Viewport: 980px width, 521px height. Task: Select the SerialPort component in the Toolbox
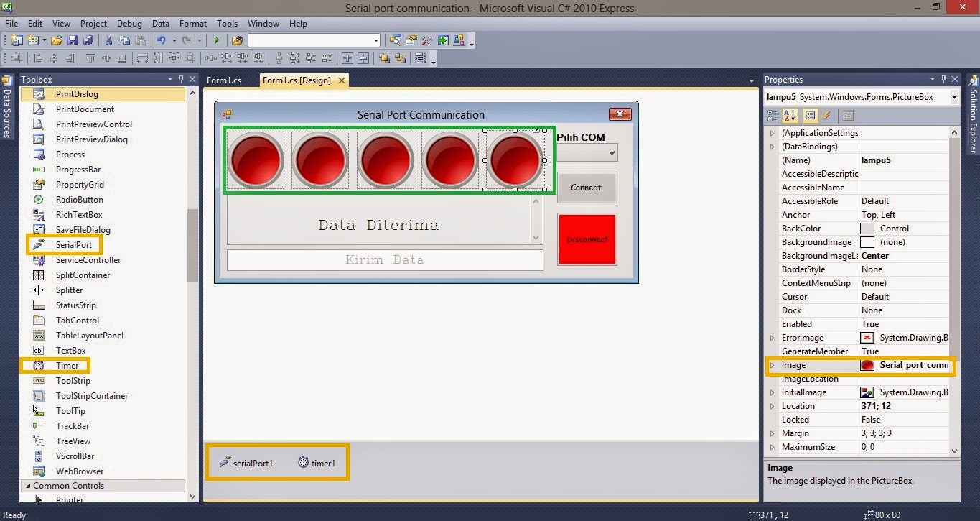(x=72, y=244)
